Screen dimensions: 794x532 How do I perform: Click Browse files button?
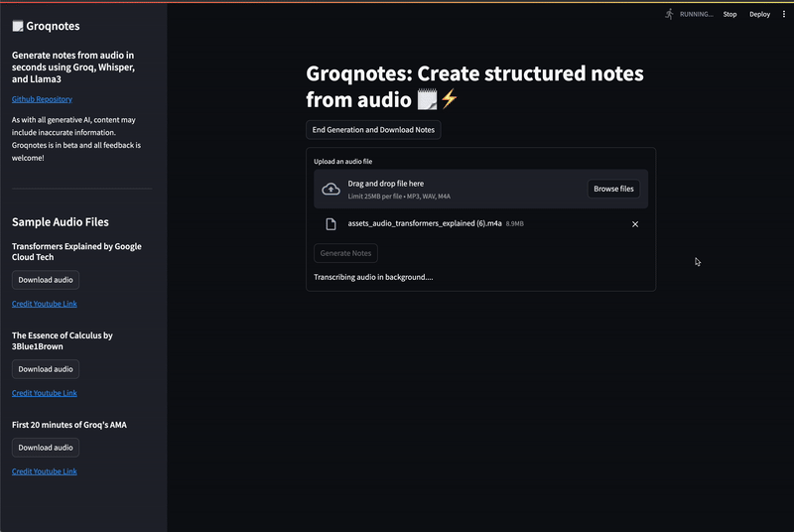(613, 189)
